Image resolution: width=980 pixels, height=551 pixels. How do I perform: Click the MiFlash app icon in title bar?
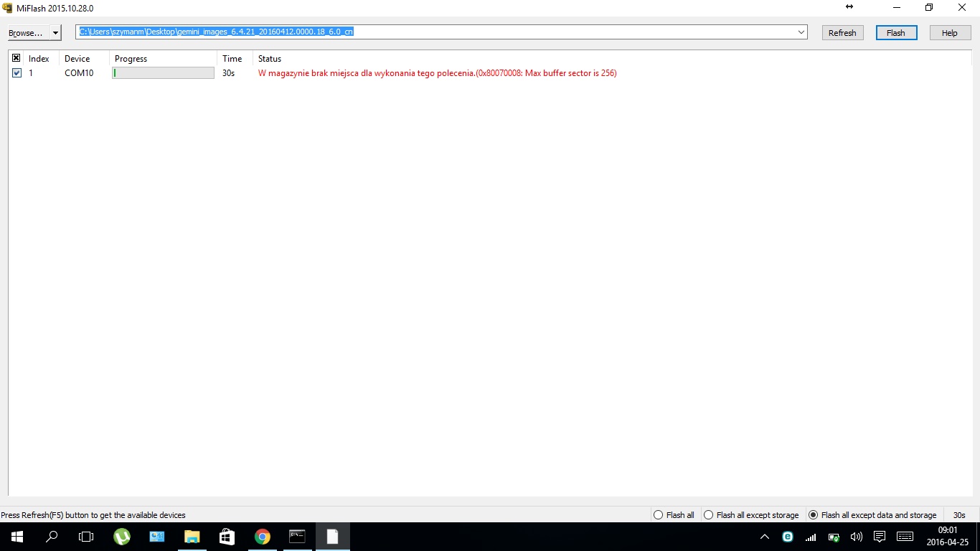click(8, 8)
